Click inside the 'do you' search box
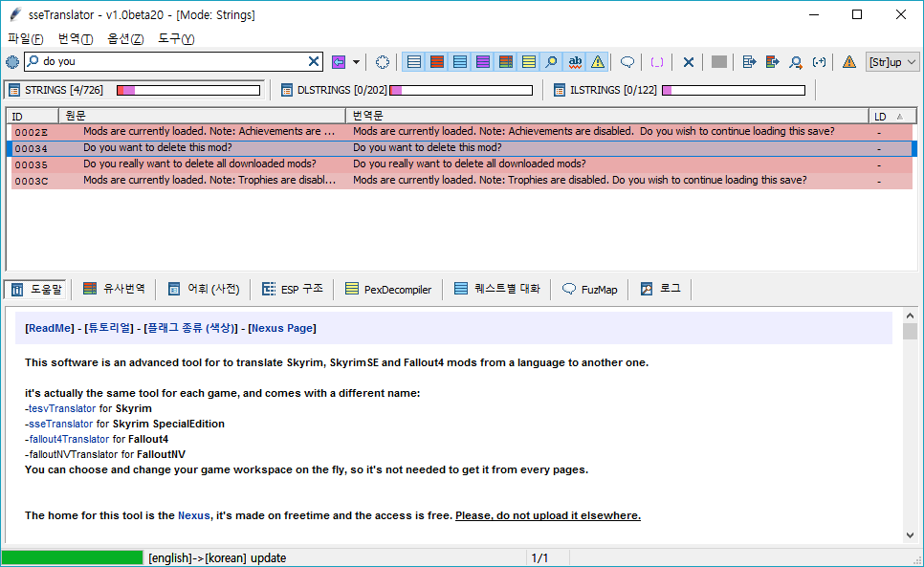Screen dimensions: 924x567 (x=172, y=62)
